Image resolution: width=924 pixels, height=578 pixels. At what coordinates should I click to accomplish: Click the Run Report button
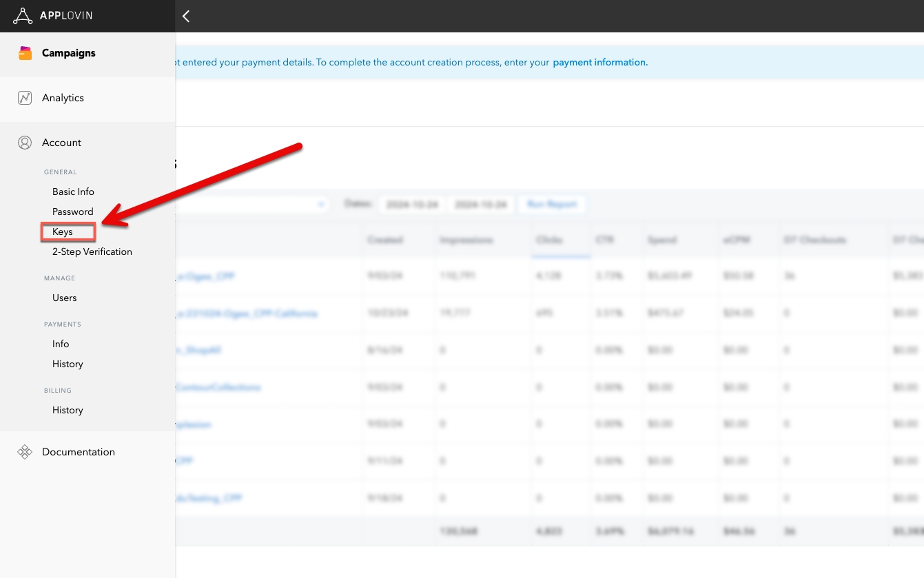(551, 205)
